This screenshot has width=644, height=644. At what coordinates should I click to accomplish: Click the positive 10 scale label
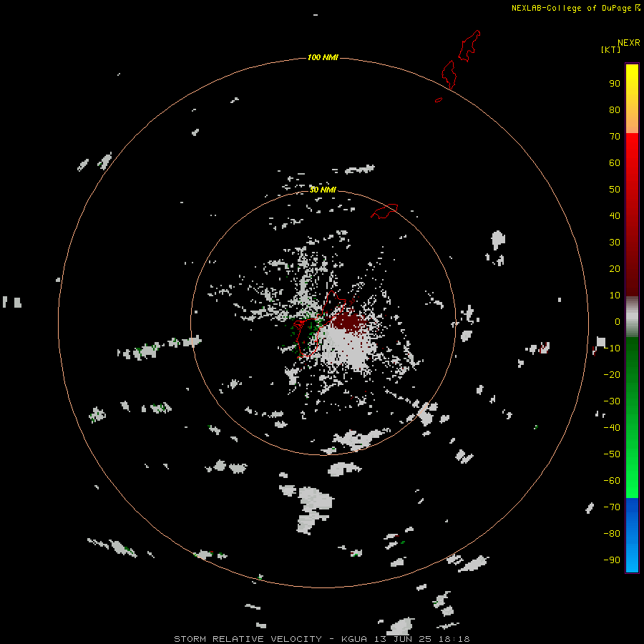click(615, 296)
